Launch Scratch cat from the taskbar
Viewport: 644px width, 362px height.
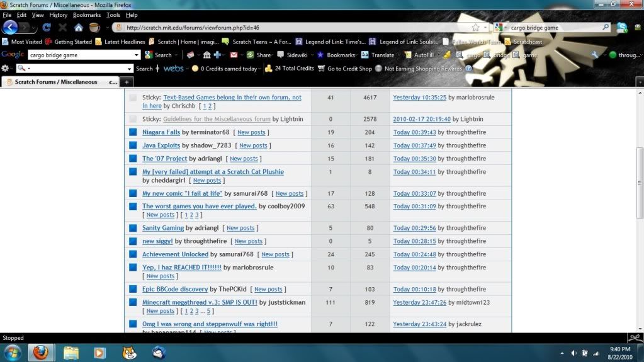tap(130, 353)
